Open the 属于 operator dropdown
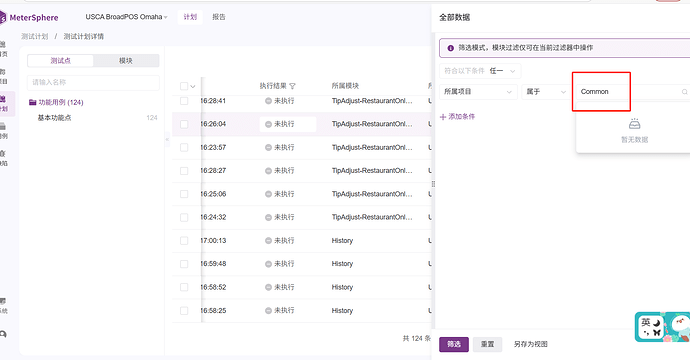Viewport: 690px width, 360px height. (x=546, y=92)
